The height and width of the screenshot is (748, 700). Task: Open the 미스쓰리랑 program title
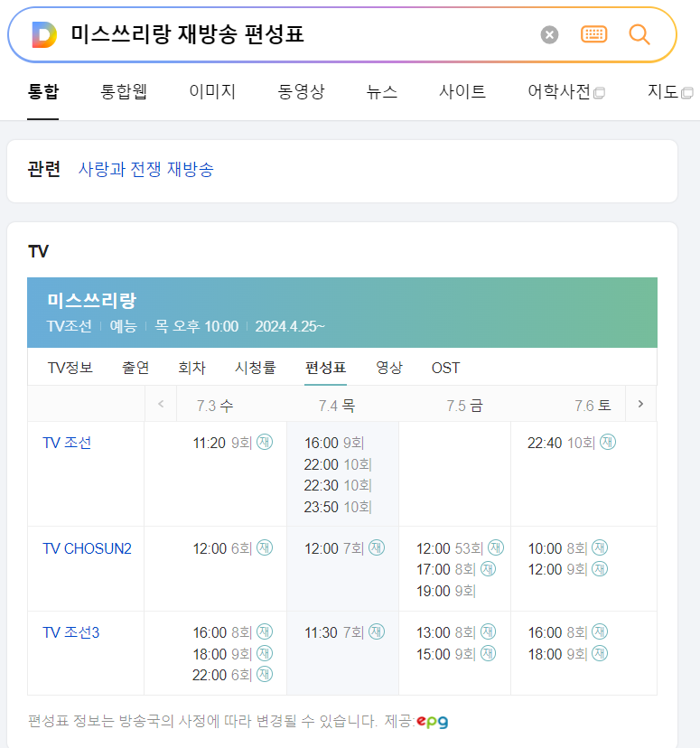91,301
